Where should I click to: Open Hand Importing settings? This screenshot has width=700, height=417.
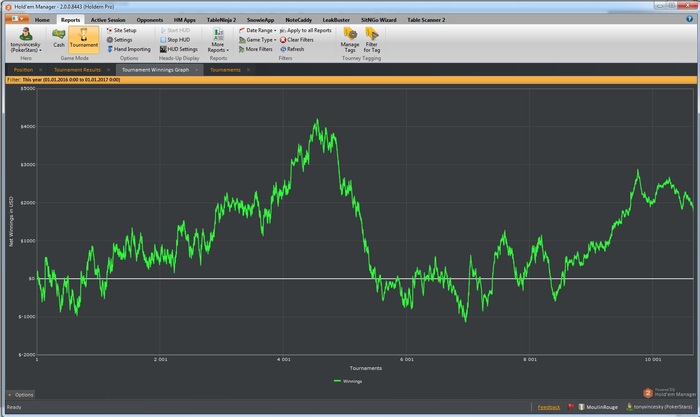130,48
